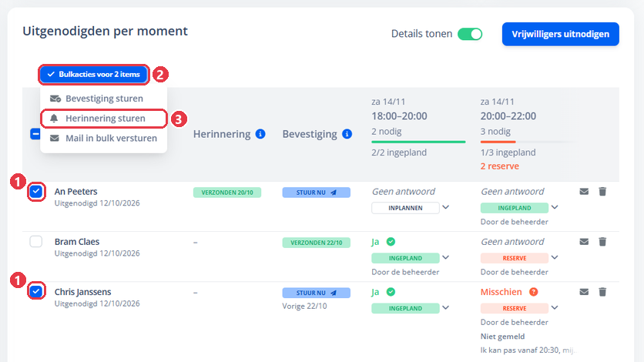The height and width of the screenshot is (362, 644).
Task: Click red progress bar under 3 nodig
Action: pyautogui.click(x=498, y=142)
